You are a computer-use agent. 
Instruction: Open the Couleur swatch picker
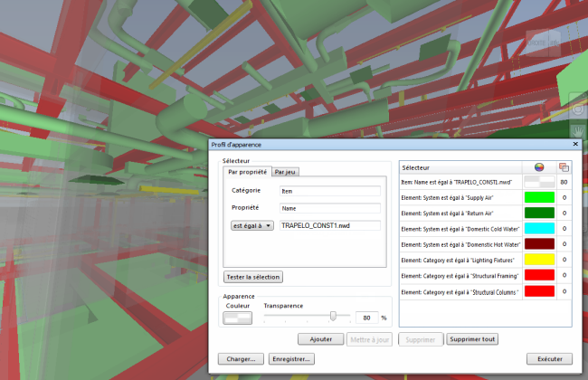[237, 318]
